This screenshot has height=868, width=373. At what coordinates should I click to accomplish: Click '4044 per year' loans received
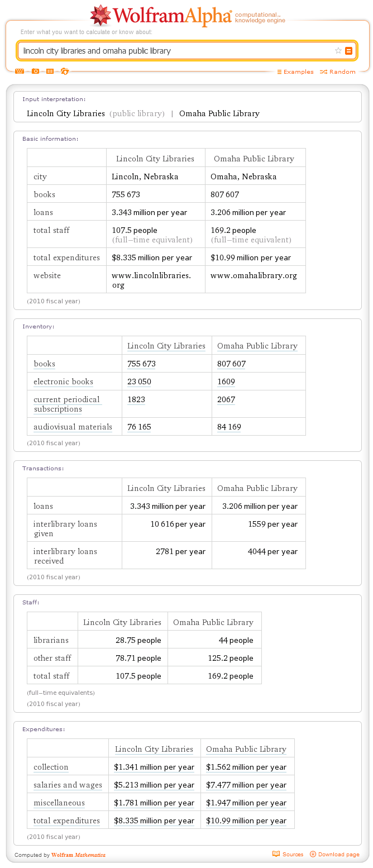point(272,551)
